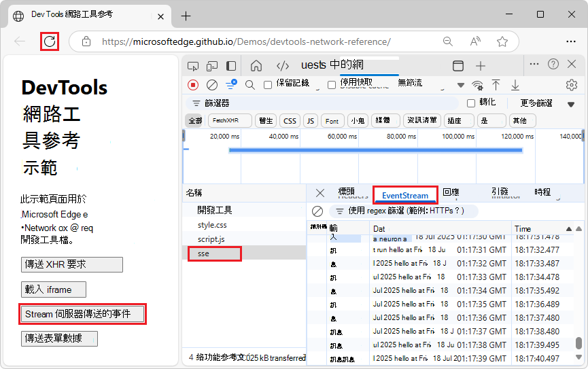Select the sse request row
Image resolution: width=588 pixels, height=369 pixels.
click(x=244, y=254)
